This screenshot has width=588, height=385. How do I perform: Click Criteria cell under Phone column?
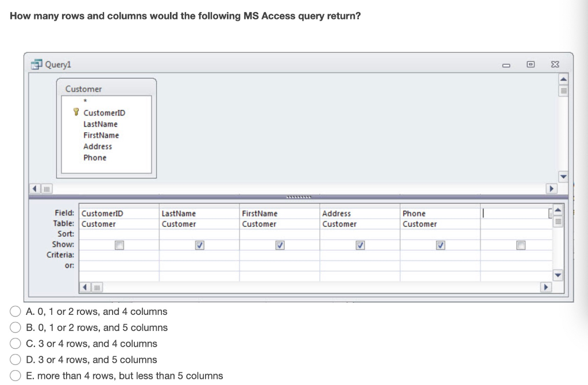[440, 256]
